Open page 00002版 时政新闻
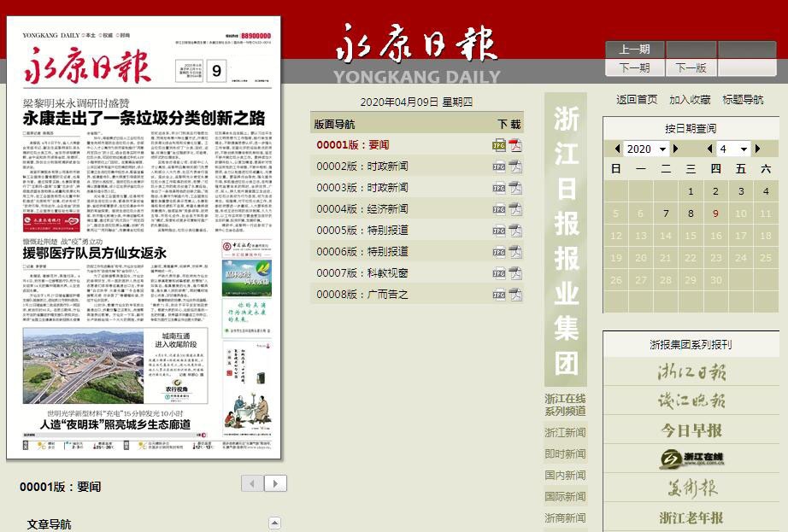The image size is (788, 532). pos(362,167)
